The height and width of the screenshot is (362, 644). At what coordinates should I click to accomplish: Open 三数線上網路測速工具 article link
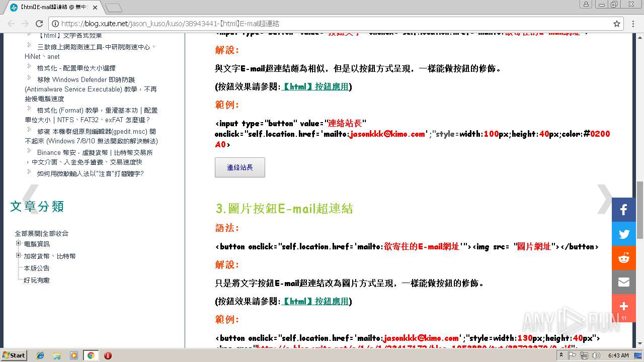pyautogui.click(x=90, y=52)
